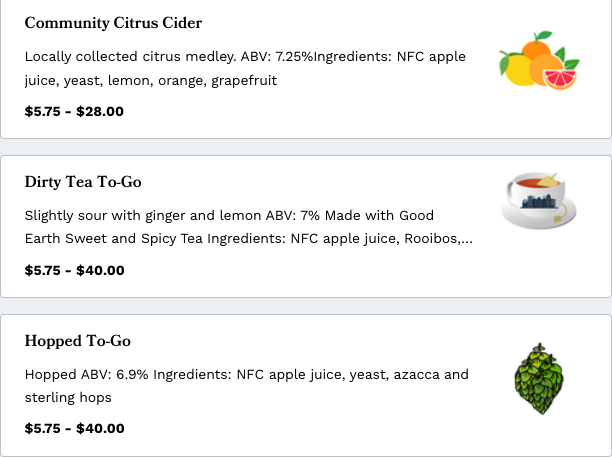
Task: Click the Community Citrus Cider description text
Action: click(x=245, y=68)
